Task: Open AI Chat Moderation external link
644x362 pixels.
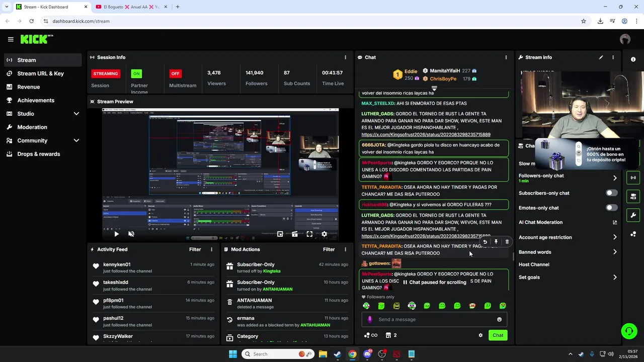Action: click(x=615, y=222)
